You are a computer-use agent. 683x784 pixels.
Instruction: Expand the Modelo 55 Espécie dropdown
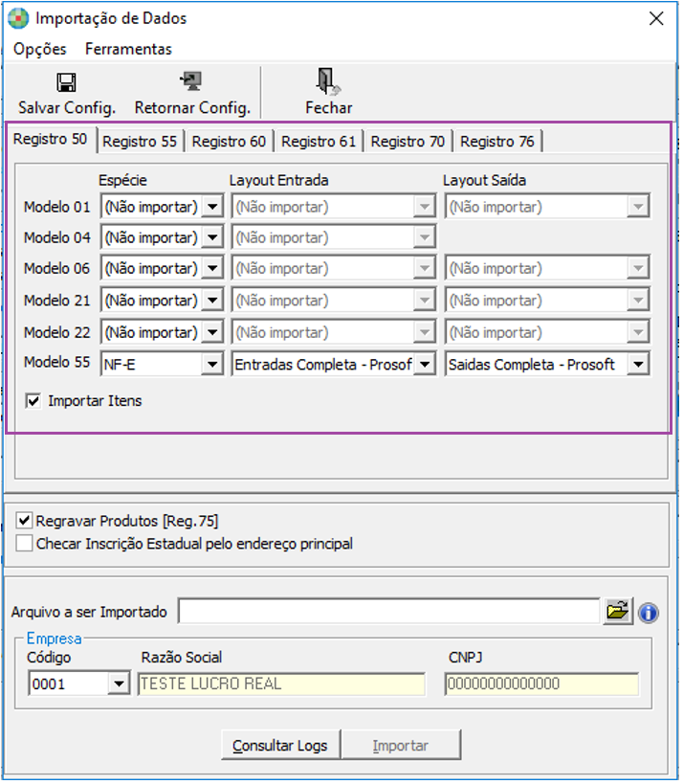[211, 365]
